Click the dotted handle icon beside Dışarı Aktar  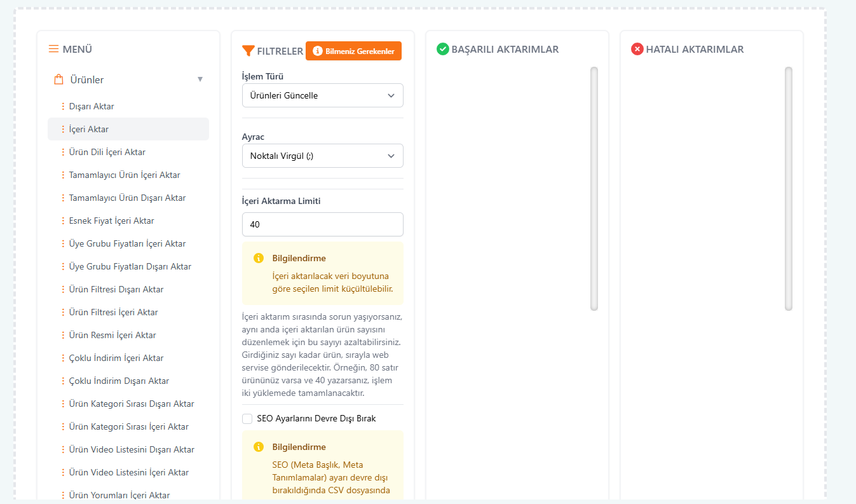[63, 106]
